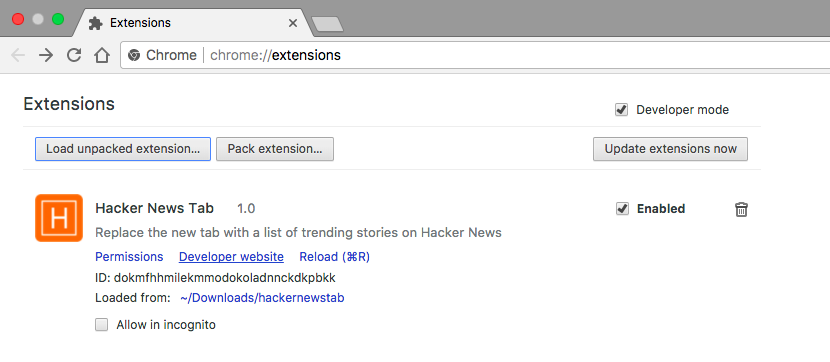This screenshot has height=362, width=830.
Task: Select the Extensions browser tab
Action: [193, 23]
